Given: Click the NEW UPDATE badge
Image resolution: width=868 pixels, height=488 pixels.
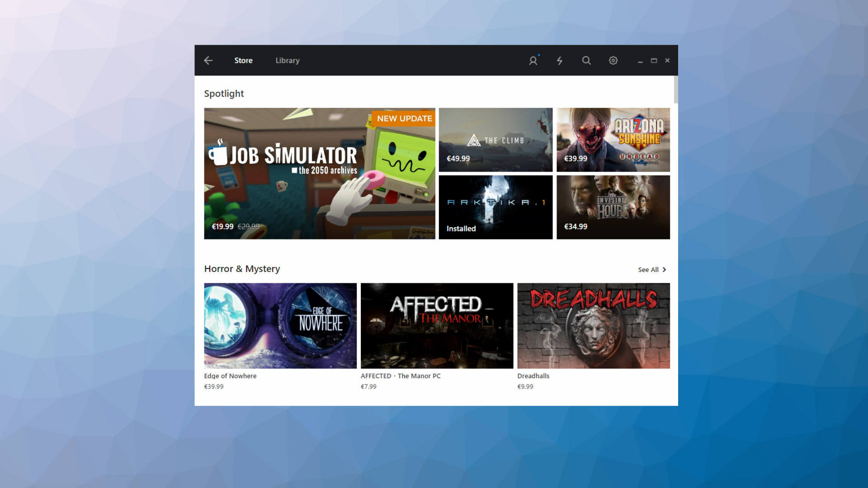Looking at the screenshot, I should pos(404,118).
